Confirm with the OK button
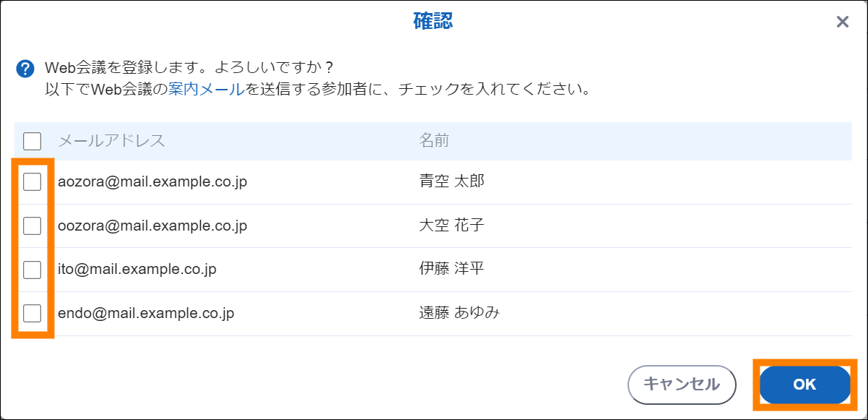Viewport: 868px width, 420px height. [x=804, y=385]
